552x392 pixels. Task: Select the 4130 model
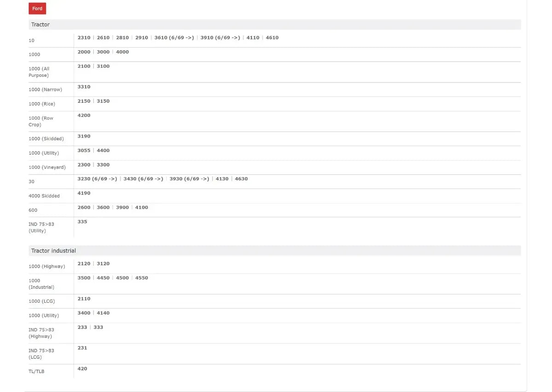[222, 179]
